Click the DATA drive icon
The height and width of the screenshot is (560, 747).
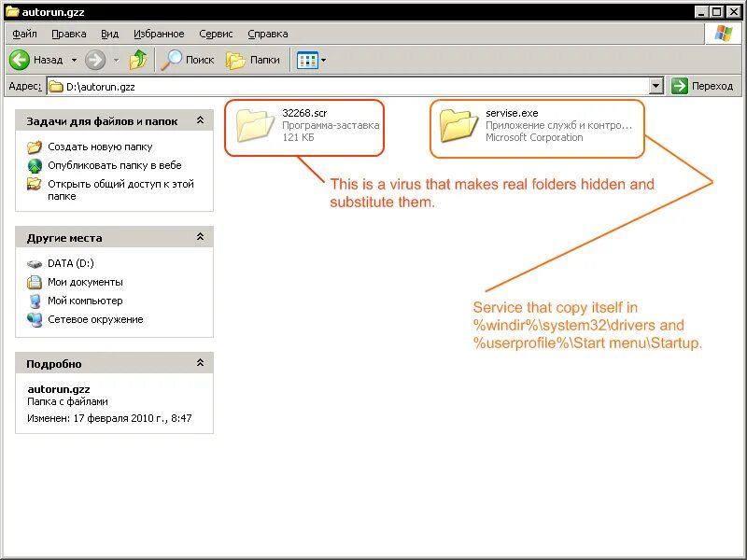(x=35, y=264)
